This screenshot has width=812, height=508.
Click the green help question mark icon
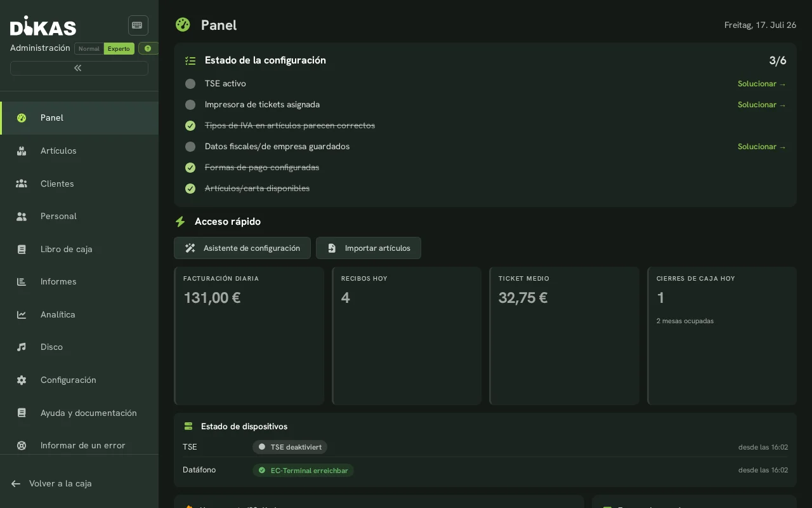(148, 48)
